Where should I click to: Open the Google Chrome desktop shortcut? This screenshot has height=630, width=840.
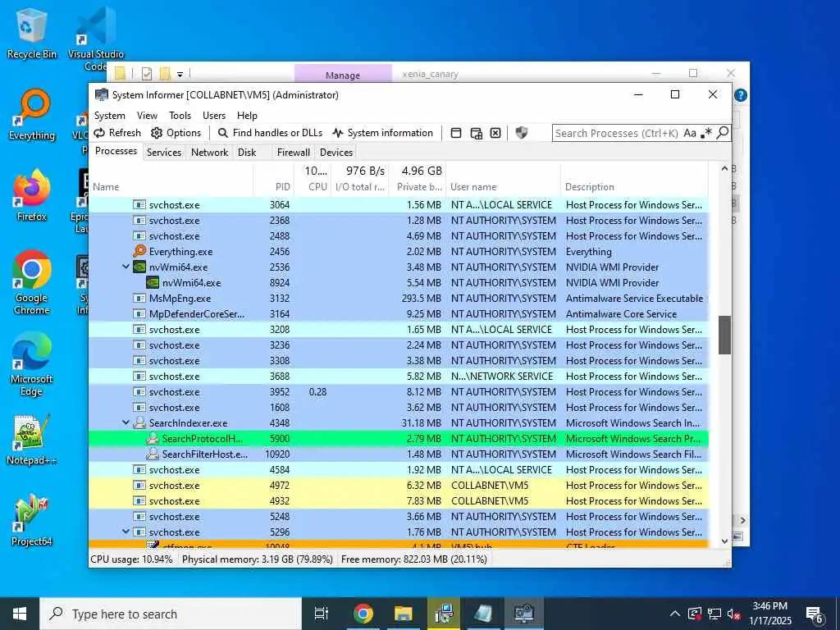click(x=32, y=282)
